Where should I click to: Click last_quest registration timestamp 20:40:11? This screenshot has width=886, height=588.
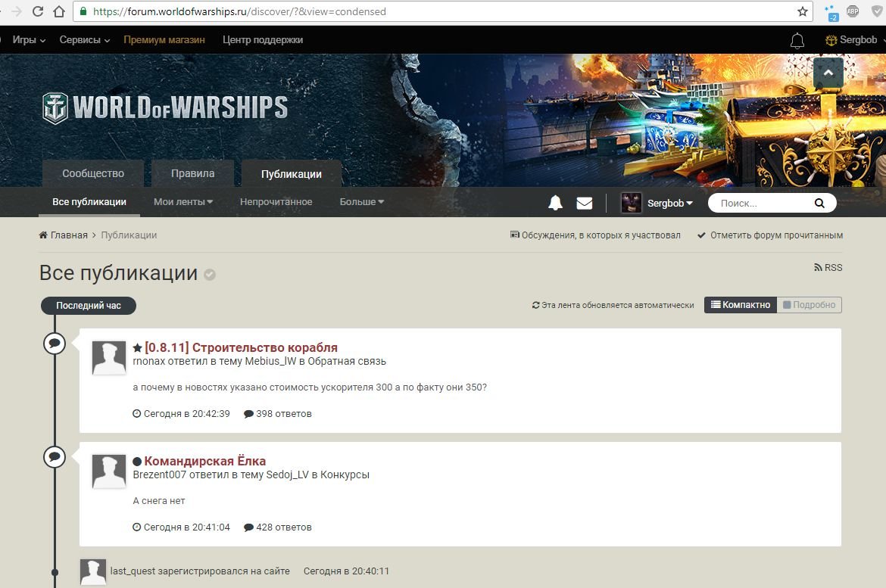click(x=346, y=571)
